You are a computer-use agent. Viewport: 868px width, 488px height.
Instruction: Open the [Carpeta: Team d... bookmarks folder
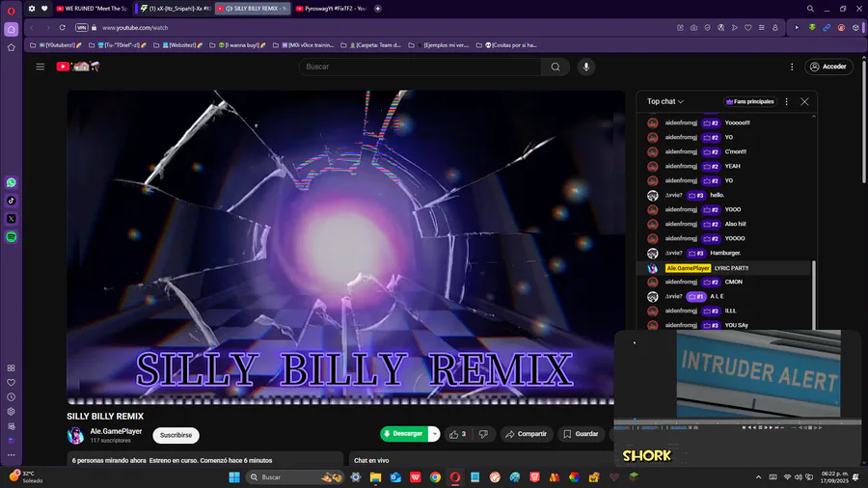coord(371,45)
